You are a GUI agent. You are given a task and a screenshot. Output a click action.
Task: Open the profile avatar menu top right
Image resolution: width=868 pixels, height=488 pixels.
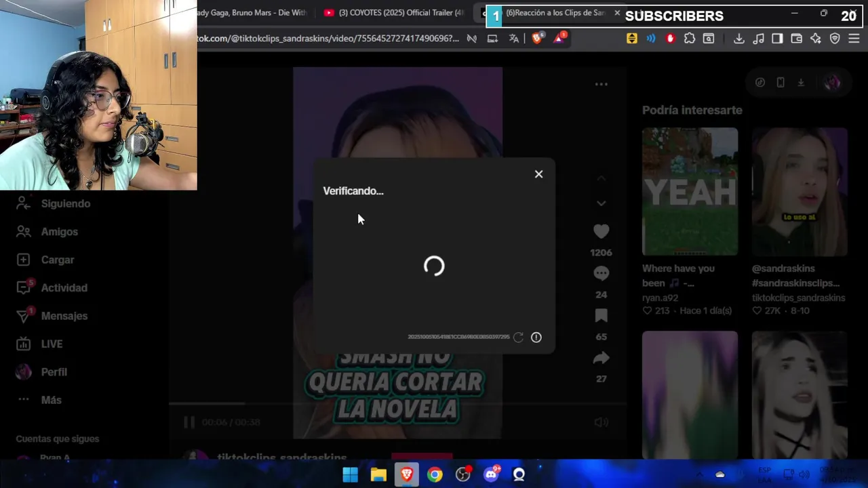pyautogui.click(x=832, y=83)
